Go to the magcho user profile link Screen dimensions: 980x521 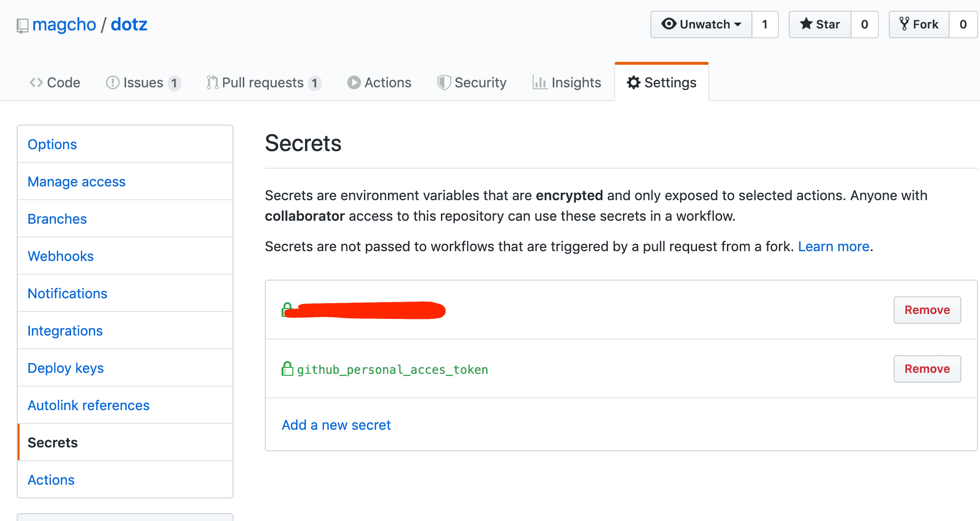[64, 25]
